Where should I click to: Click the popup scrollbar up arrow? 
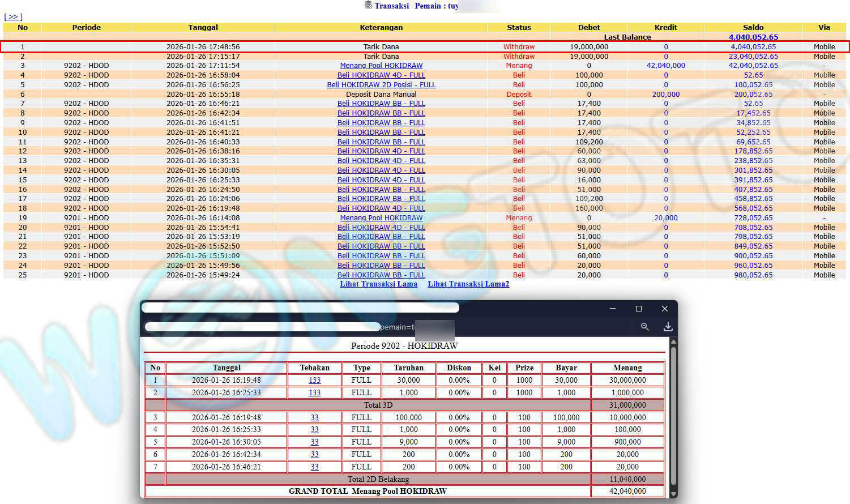pyautogui.click(x=673, y=342)
